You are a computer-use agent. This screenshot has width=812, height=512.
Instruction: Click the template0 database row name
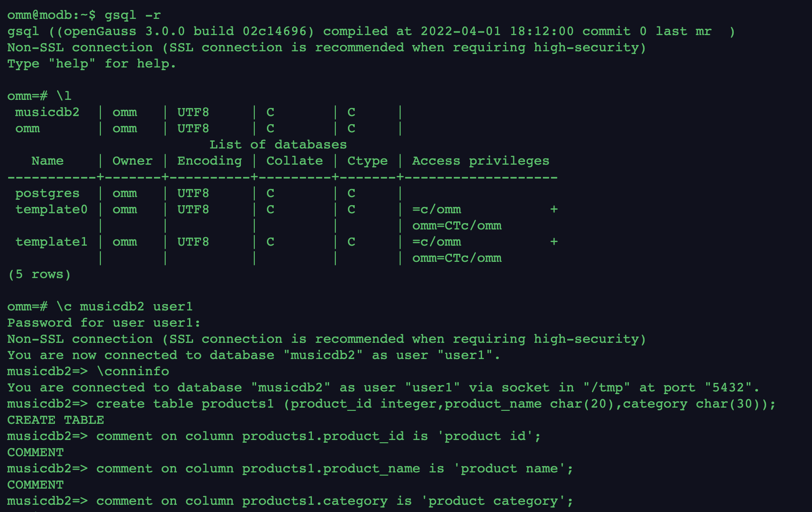coord(51,210)
